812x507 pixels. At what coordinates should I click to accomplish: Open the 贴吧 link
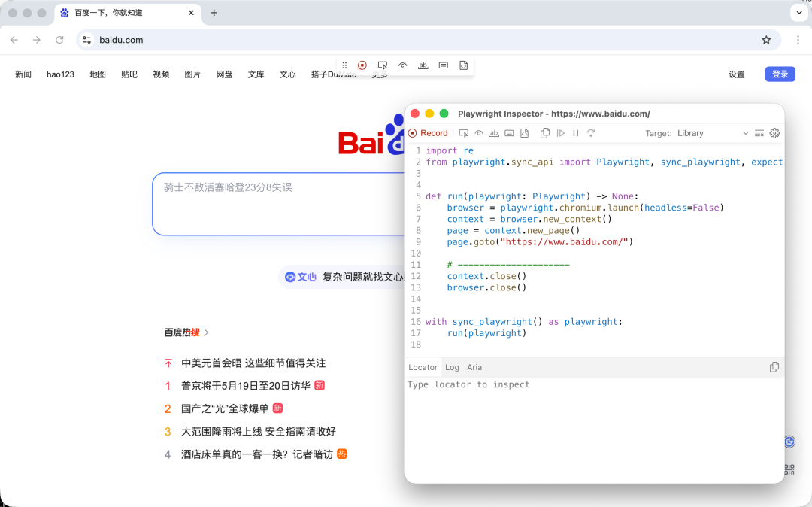129,74
